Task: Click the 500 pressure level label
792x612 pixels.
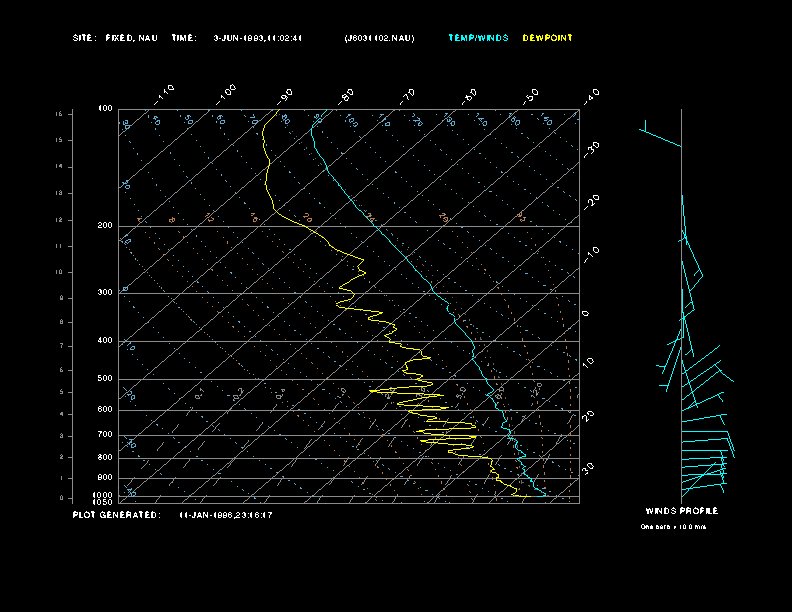Action: (104, 379)
